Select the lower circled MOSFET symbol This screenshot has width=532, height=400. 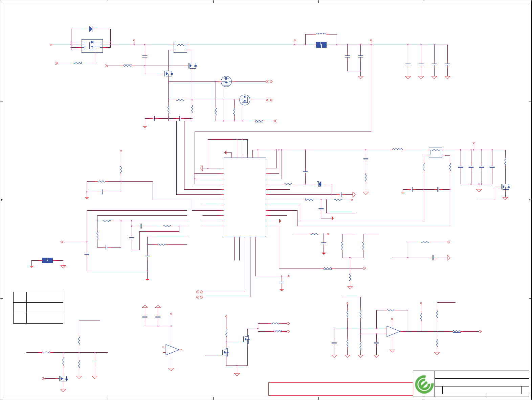coord(245,100)
